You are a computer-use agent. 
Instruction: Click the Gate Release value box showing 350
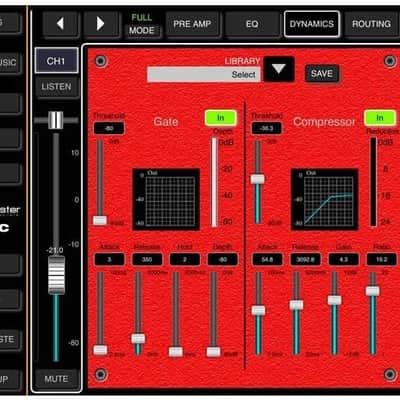pyautogui.click(x=147, y=259)
